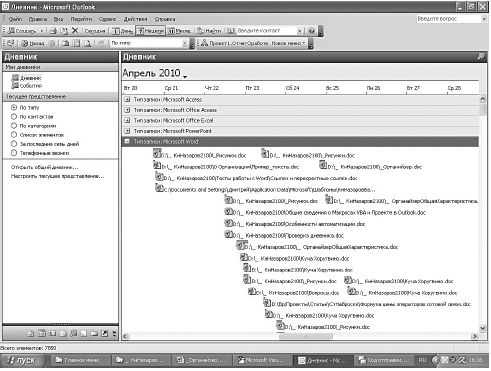Select the По категориям radio button

[14, 126]
